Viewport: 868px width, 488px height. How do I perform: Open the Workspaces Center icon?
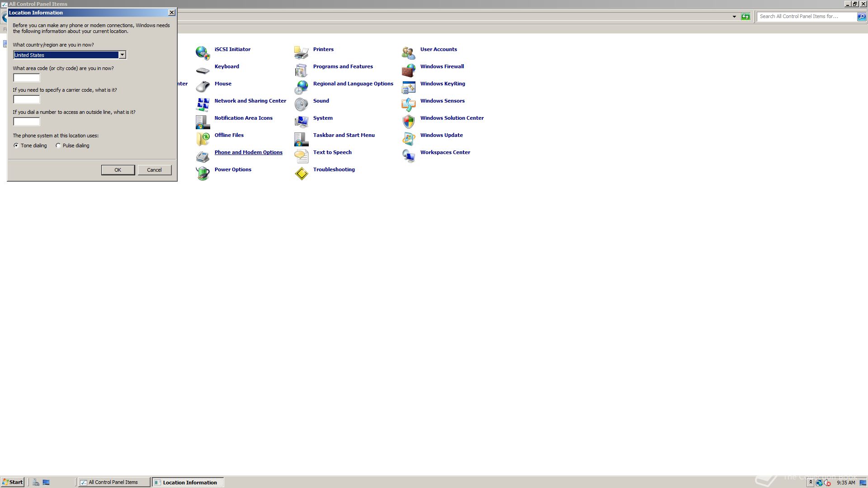pos(408,156)
